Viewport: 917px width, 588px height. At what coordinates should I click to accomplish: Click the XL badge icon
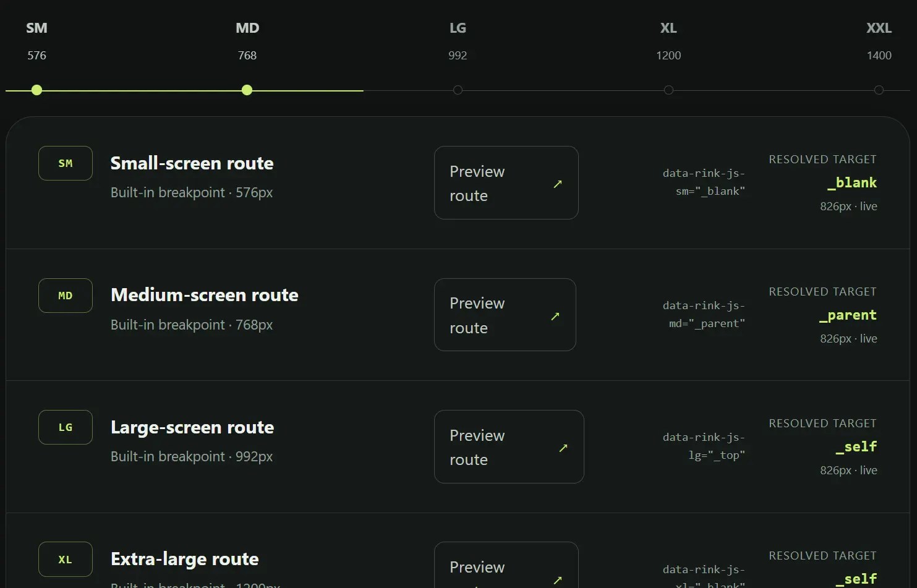click(66, 560)
